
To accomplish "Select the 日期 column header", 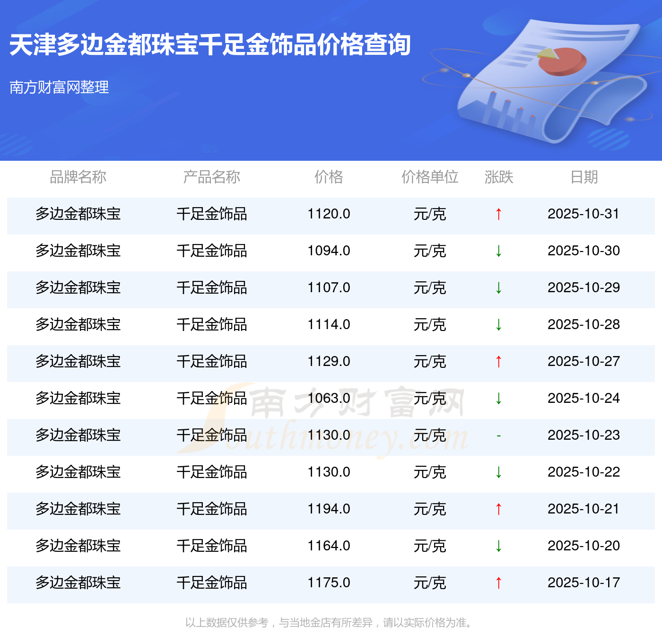I will click(584, 177).
